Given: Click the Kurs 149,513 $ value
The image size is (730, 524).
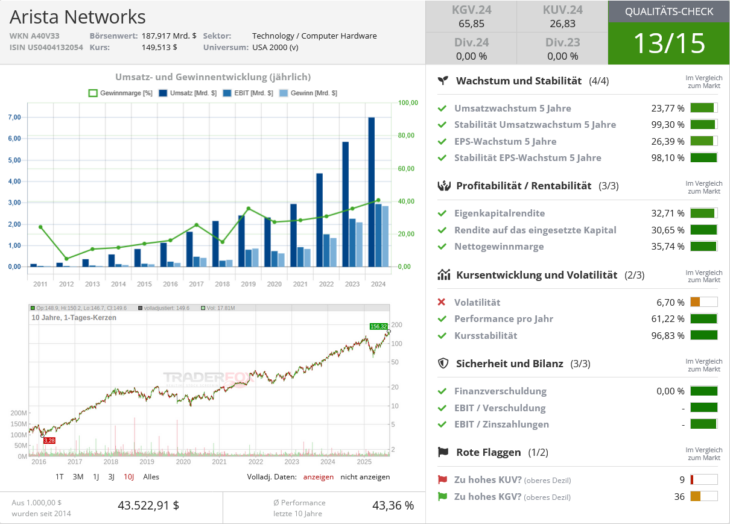Looking at the screenshot, I should tap(159, 47).
